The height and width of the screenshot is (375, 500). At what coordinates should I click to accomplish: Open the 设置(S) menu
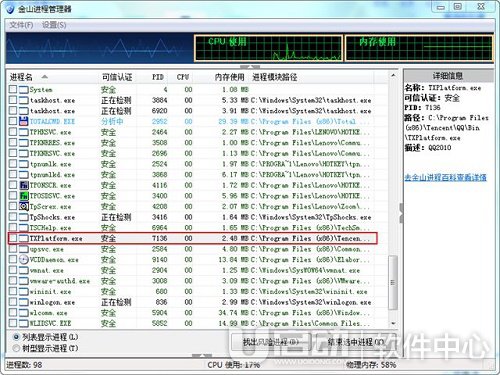tap(54, 25)
